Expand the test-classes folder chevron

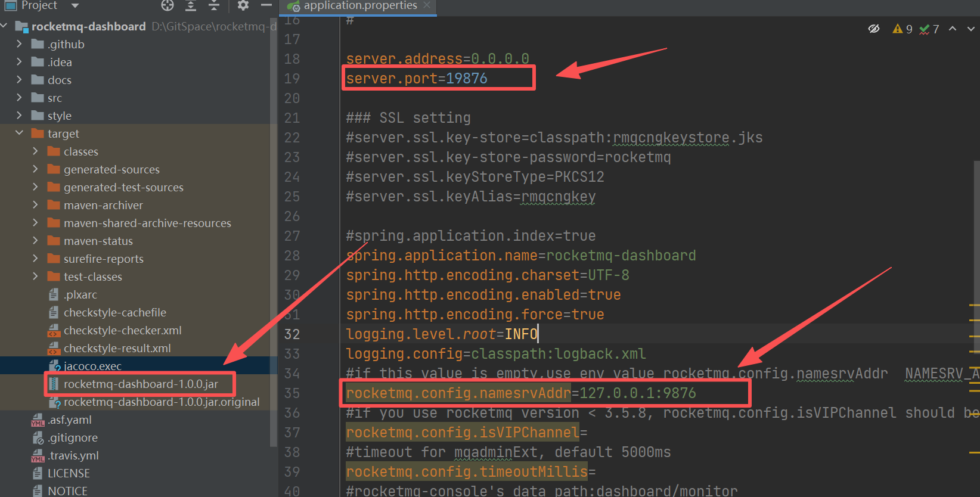(35, 277)
